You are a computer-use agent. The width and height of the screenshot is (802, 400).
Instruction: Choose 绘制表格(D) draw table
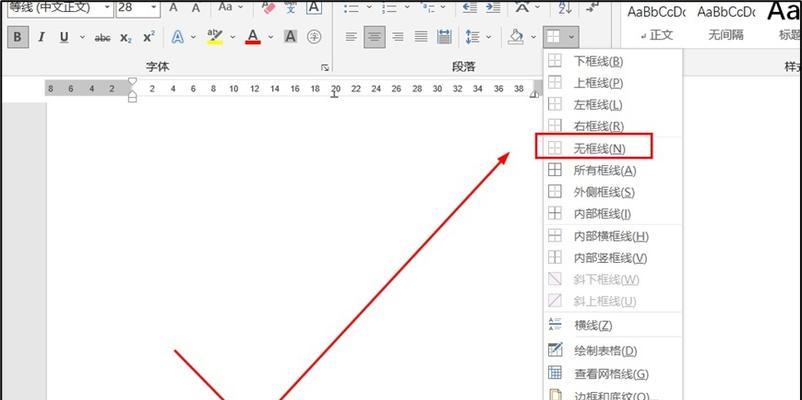[612, 351]
